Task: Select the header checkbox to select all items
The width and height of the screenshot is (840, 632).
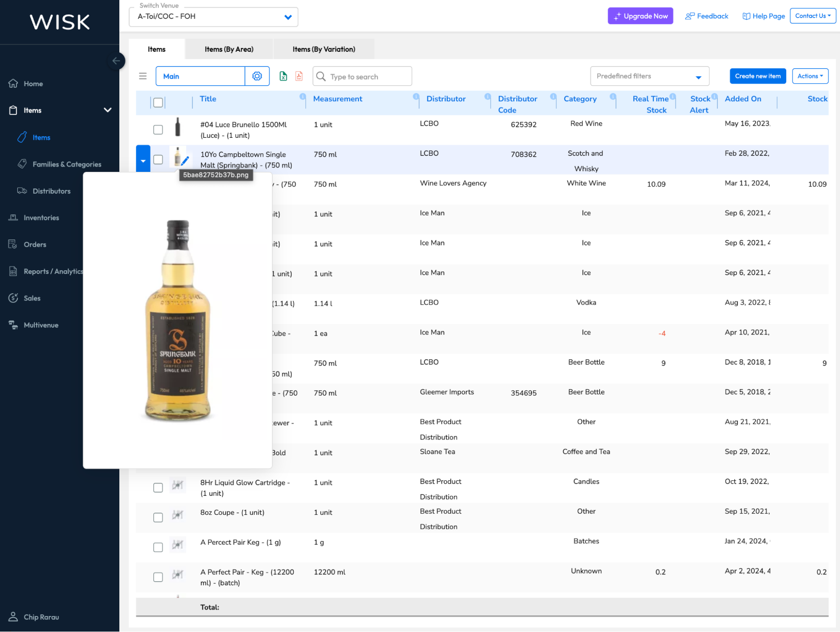Action: point(158,102)
